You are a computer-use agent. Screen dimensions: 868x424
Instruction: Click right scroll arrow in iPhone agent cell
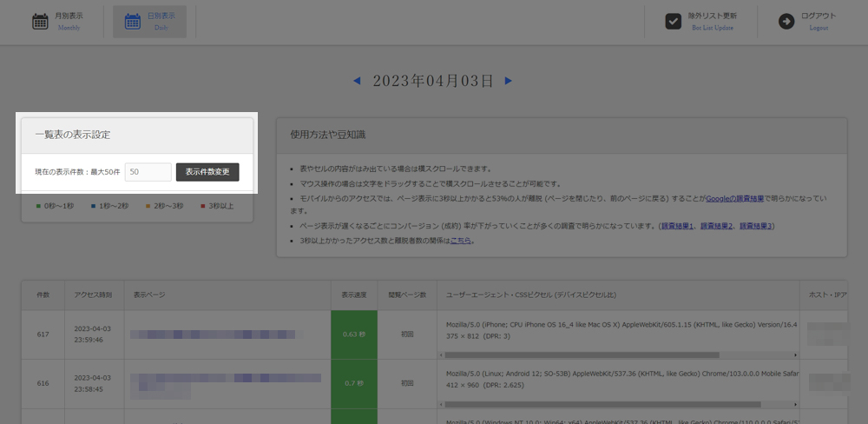tap(795, 354)
